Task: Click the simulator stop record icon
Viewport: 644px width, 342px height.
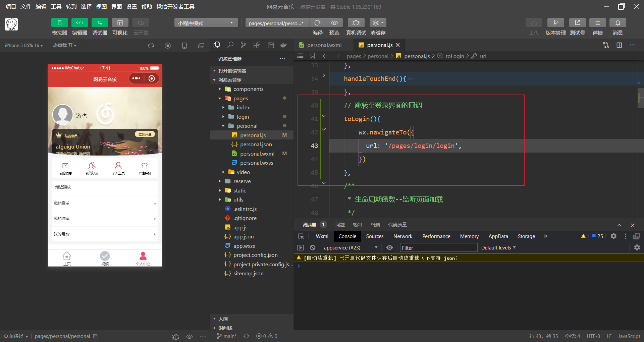Action: click(x=168, y=46)
